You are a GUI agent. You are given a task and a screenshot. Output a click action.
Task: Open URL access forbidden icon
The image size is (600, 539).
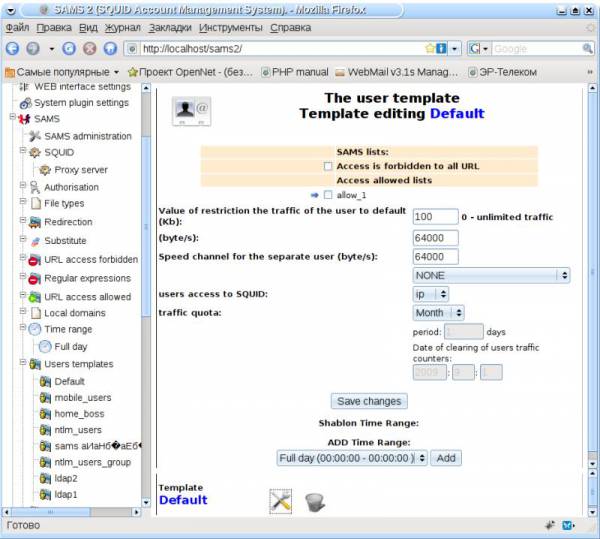point(34,260)
